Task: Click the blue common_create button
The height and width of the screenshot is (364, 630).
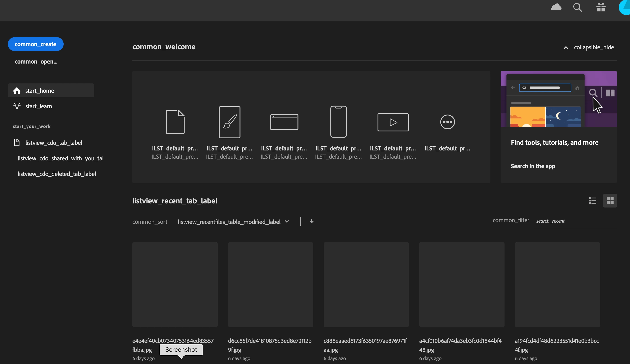Action: pos(35,44)
